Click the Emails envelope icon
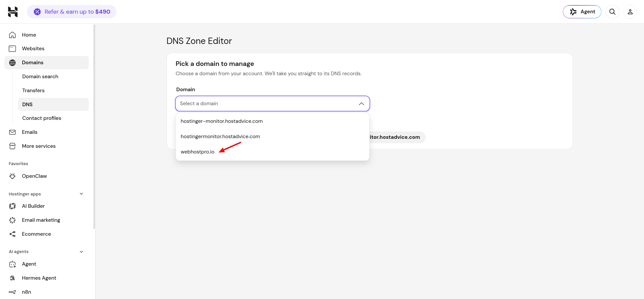 (x=12, y=132)
